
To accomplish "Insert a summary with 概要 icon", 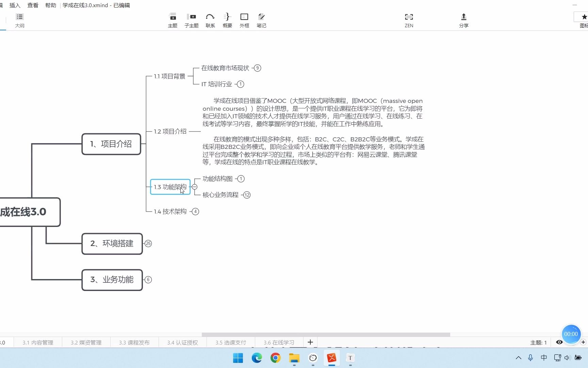I will tap(227, 20).
